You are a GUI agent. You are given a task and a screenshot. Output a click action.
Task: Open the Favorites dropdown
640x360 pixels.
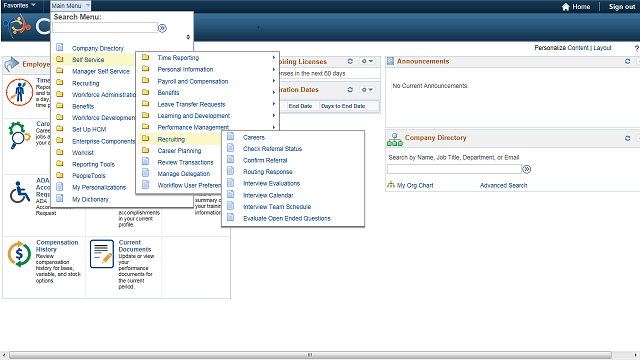19,5
